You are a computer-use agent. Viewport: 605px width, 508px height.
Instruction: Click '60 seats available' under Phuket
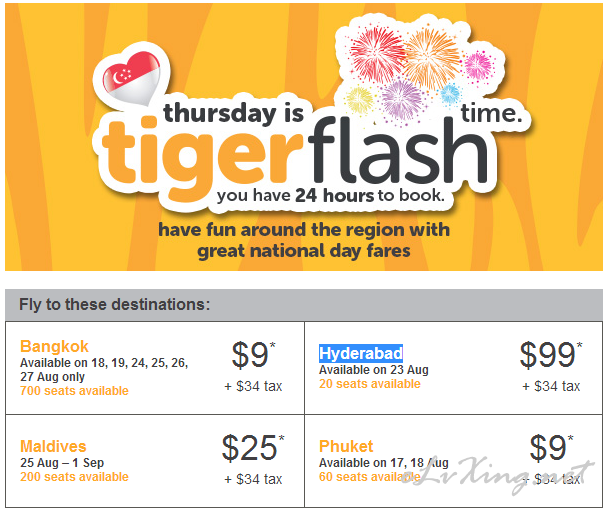[x=369, y=477]
